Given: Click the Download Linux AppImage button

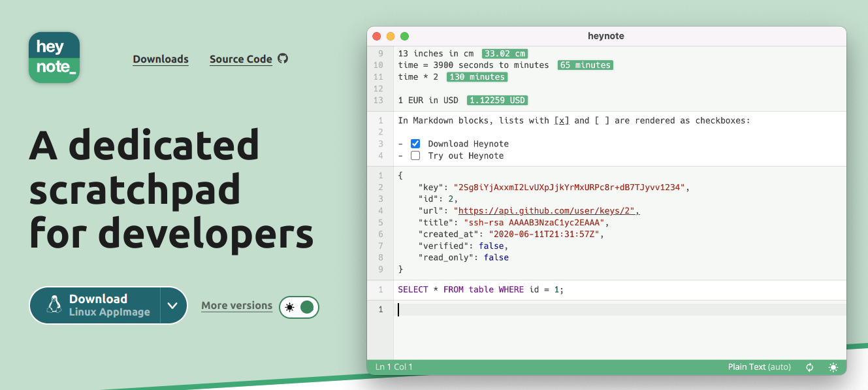Looking at the screenshot, I should click(x=98, y=305).
